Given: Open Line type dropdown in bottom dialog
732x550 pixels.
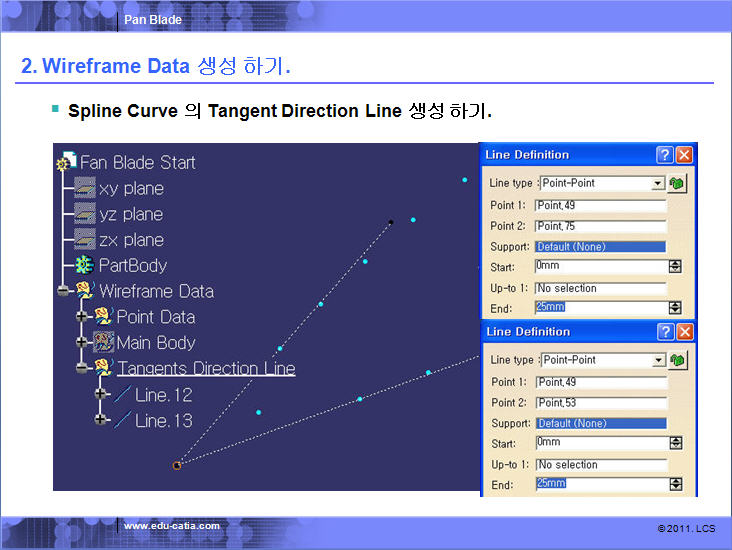Looking at the screenshot, I should point(657,360).
